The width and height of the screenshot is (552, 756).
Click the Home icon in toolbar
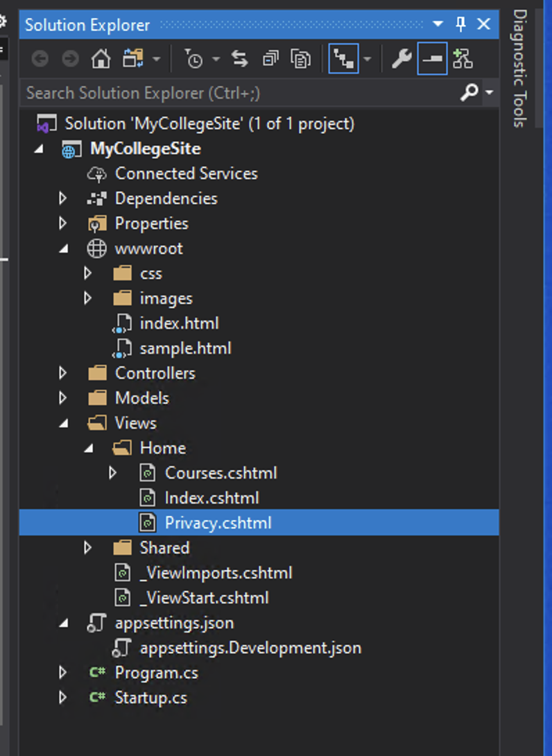click(101, 60)
